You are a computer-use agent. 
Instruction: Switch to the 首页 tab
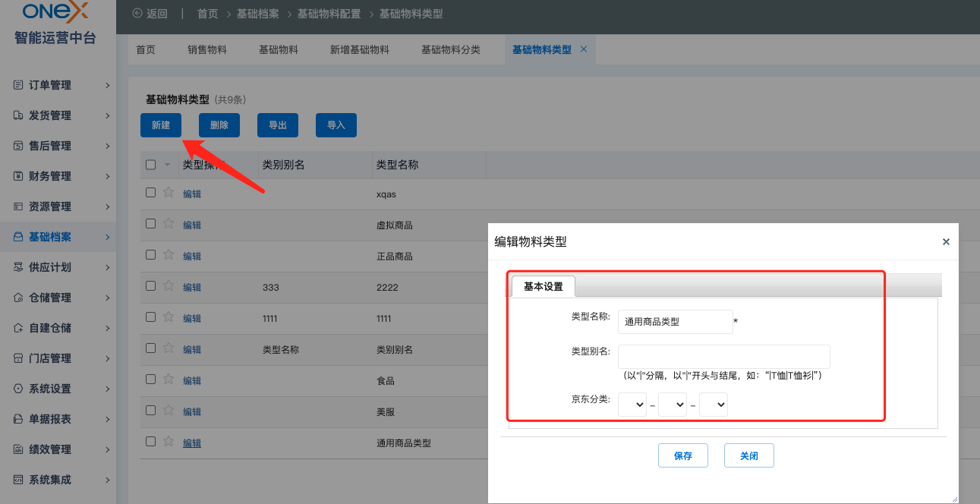(146, 49)
